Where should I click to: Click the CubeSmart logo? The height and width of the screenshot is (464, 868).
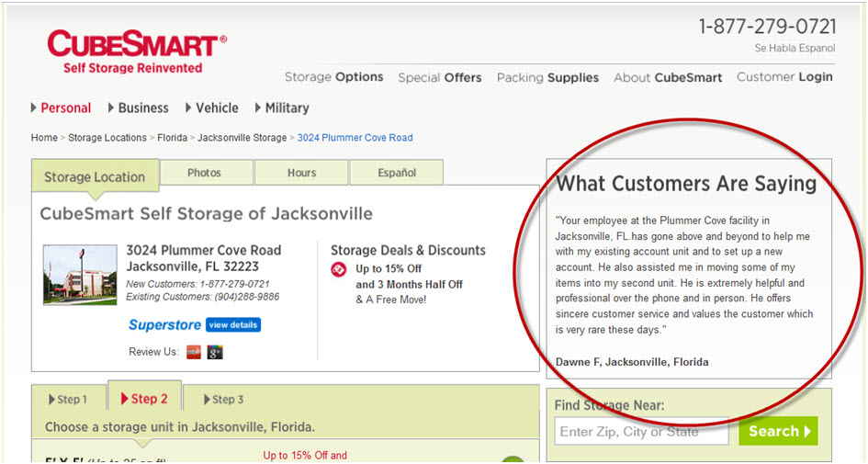tap(137, 51)
